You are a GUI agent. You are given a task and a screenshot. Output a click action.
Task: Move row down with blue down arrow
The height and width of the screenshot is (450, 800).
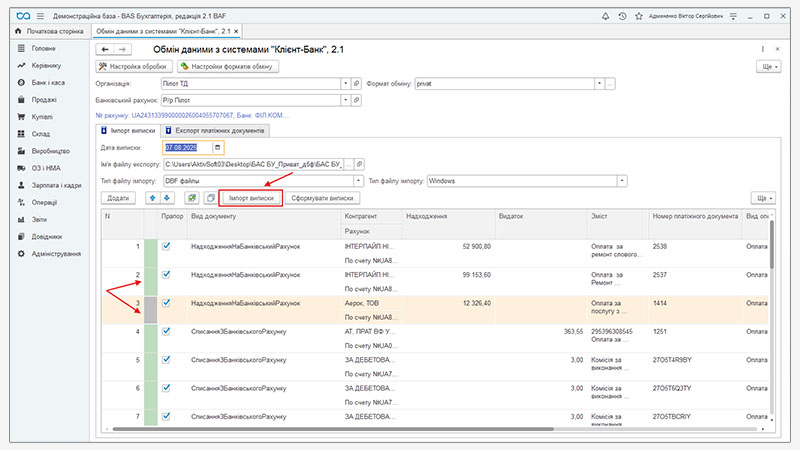[x=167, y=198]
